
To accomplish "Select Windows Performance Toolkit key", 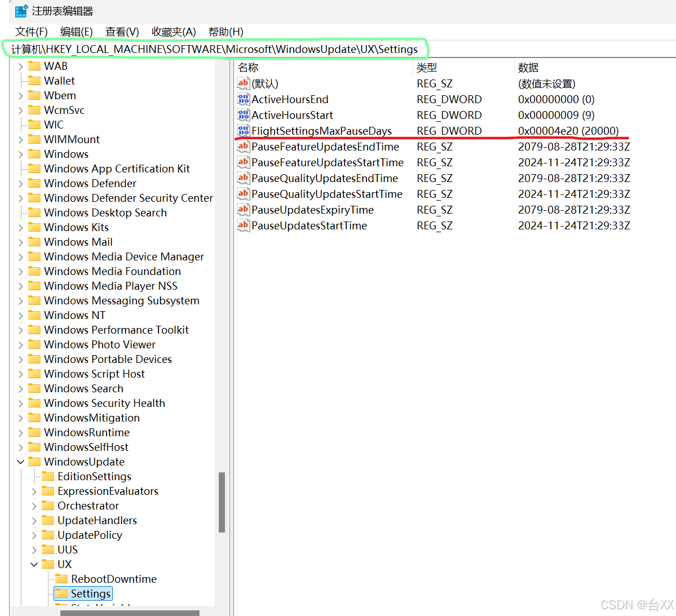I will tap(116, 330).
